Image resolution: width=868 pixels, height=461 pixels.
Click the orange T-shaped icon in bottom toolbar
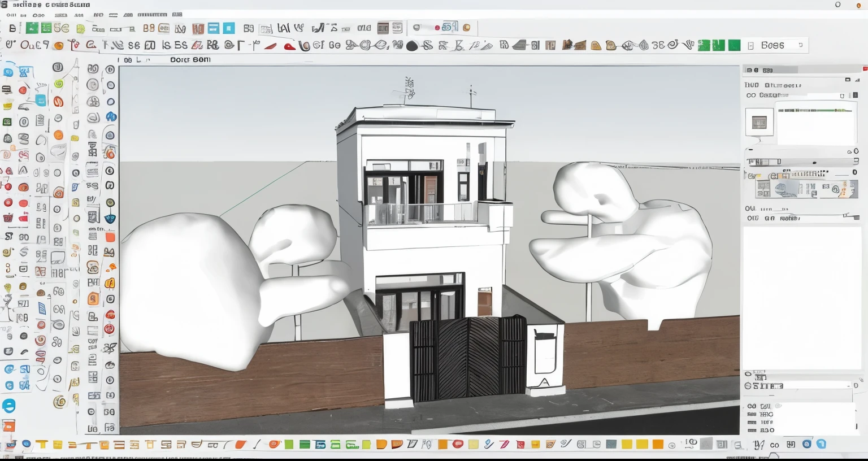tap(42, 445)
